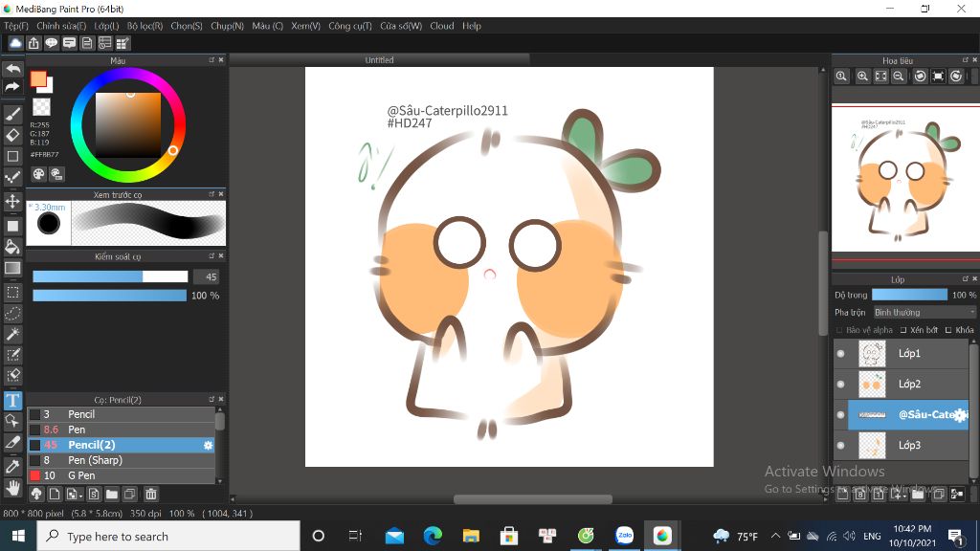Toggle visibility of Lớp3 layer
The width and height of the screenshot is (980, 551).
tap(840, 446)
